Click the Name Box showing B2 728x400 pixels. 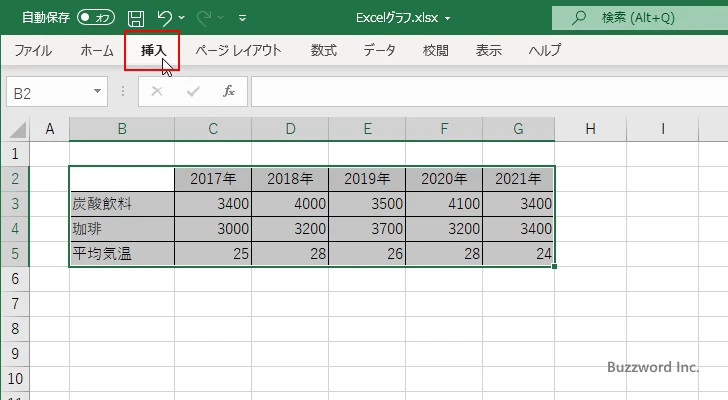[49, 92]
